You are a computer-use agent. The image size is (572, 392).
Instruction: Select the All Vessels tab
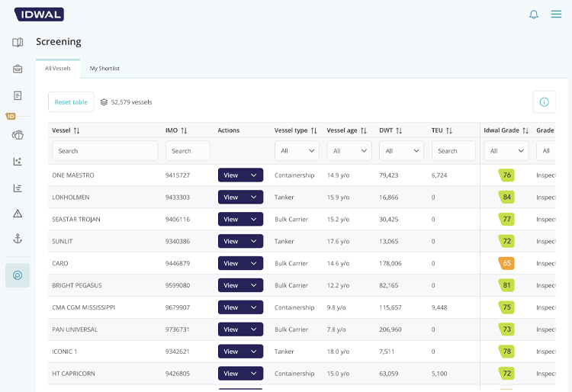58,69
